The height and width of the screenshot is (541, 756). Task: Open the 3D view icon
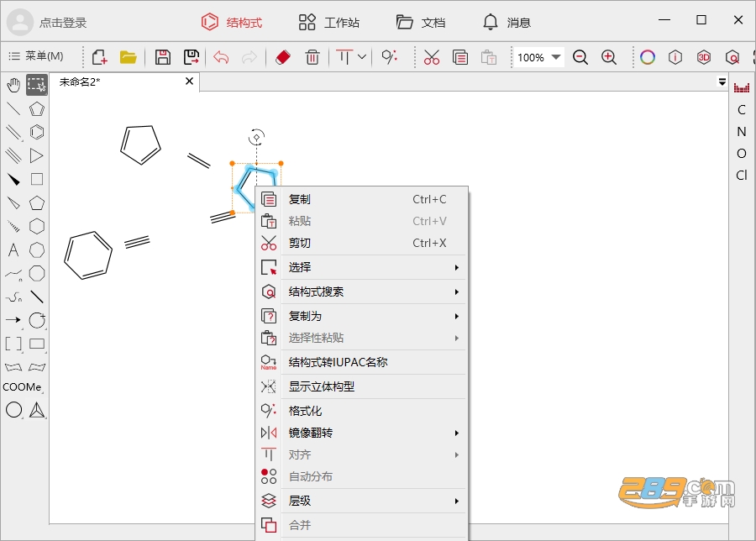(704, 57)
